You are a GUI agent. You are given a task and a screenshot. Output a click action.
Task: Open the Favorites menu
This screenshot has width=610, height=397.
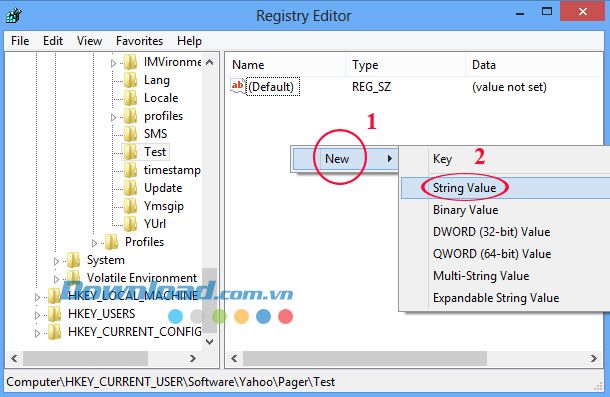(x=139, y=41)
